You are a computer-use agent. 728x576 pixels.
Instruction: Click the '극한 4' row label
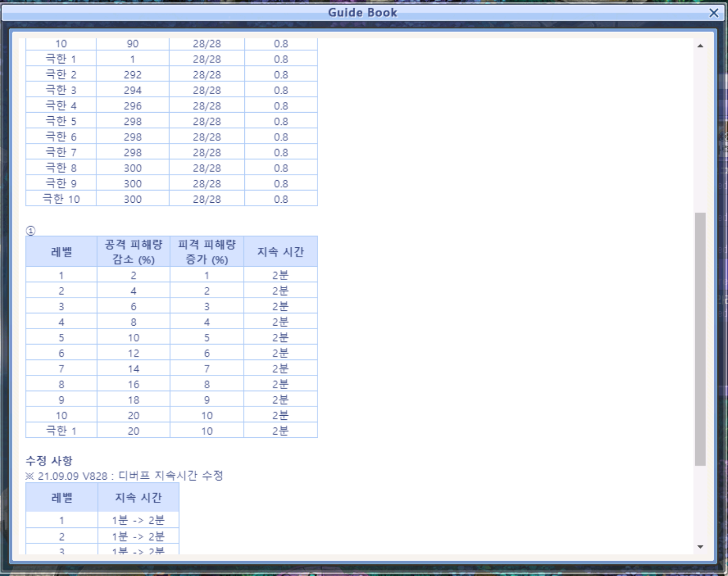click(x=61, y=105)
